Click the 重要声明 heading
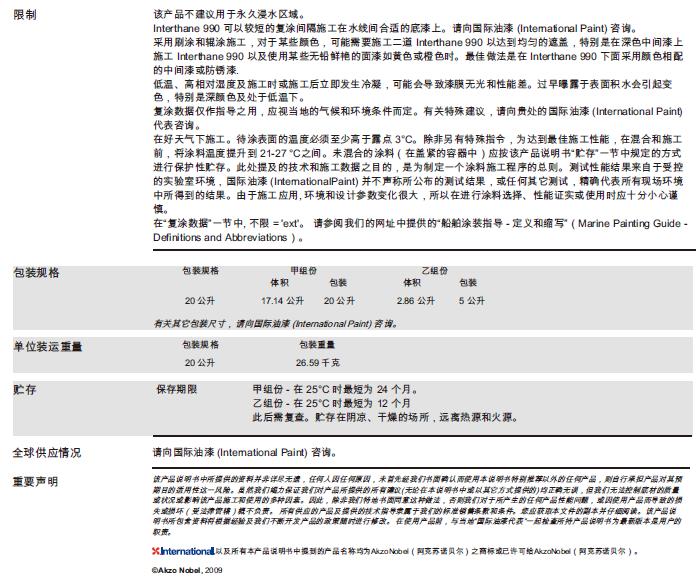The width and height of the screenshot is (696, 577). click(x=36, y=482)
